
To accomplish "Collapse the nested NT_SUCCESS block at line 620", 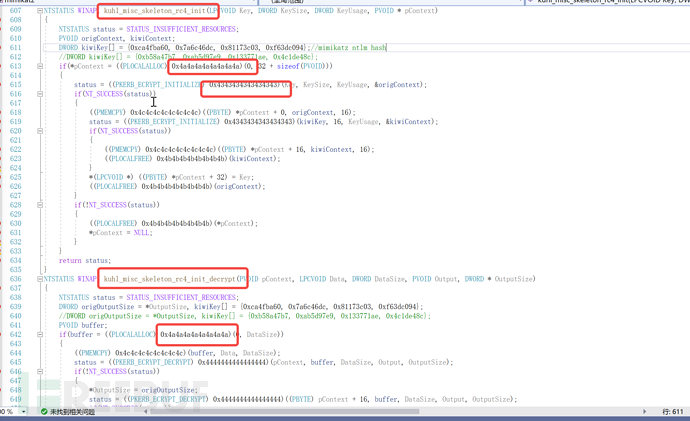I will coord(40,131).
